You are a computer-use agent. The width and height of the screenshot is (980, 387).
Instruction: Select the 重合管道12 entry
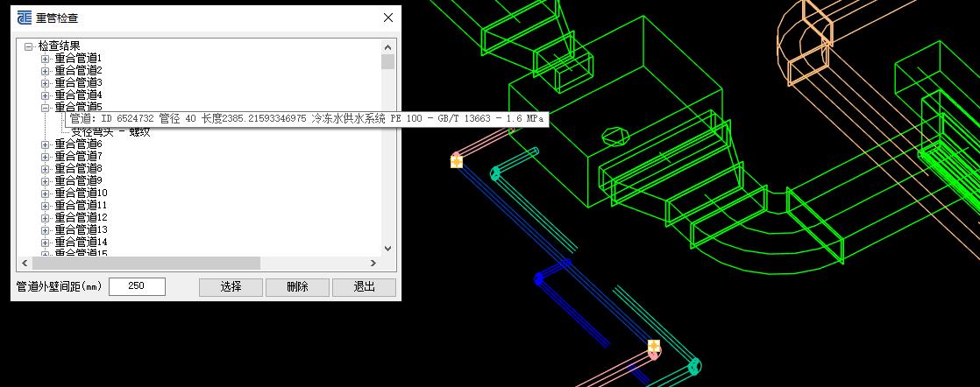[x=81, y=217]
